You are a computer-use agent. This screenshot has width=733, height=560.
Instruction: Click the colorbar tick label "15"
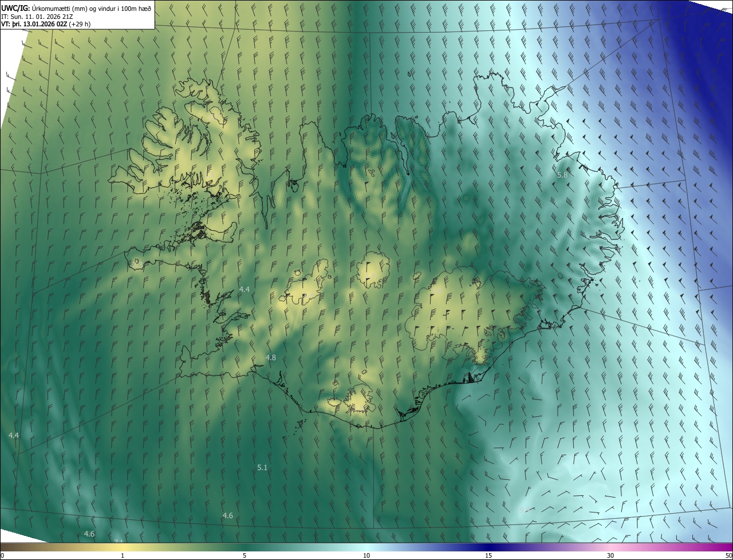[x=488, y=555]
